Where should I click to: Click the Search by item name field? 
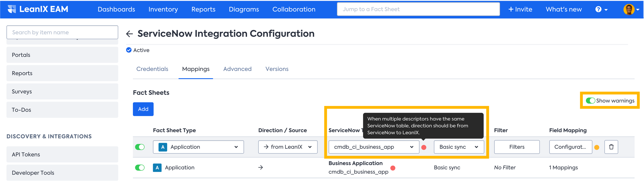62,32
